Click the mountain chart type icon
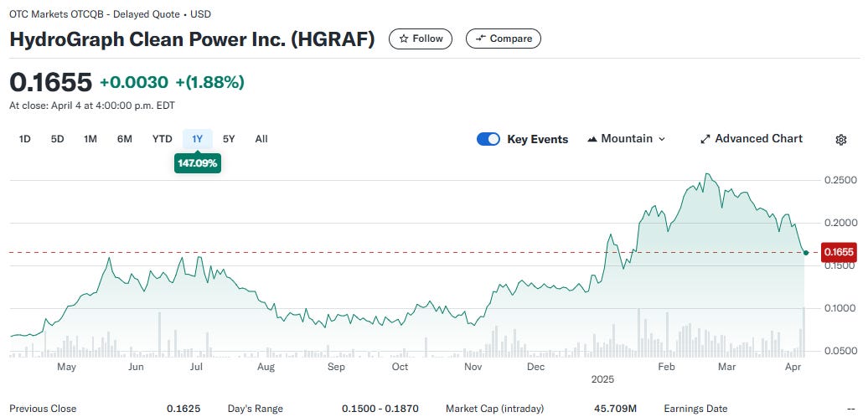This screenshot has height=417, width=868. pyautogui.click(x=592, y=139)
